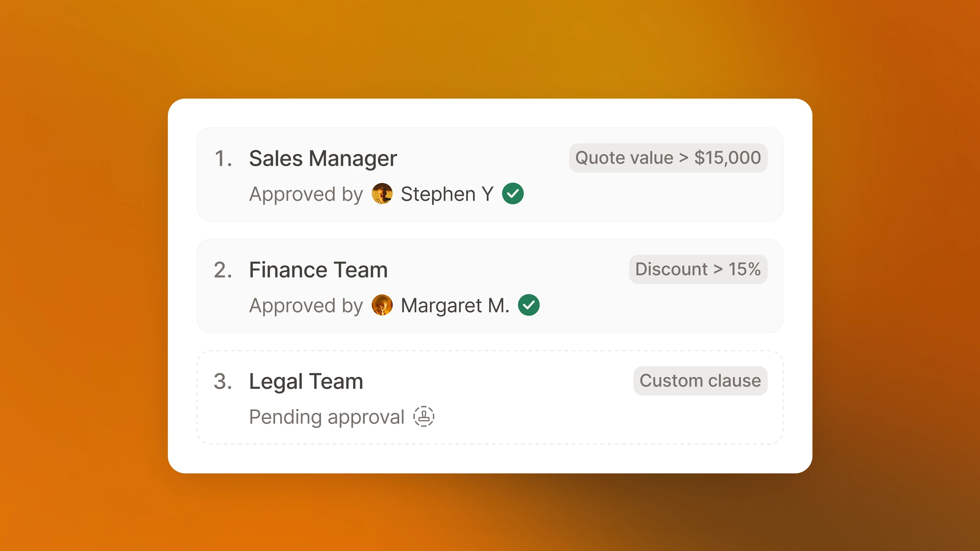
Task: Click the green checkmark beside Stephen Y
Action: click(x=513, y=194)
